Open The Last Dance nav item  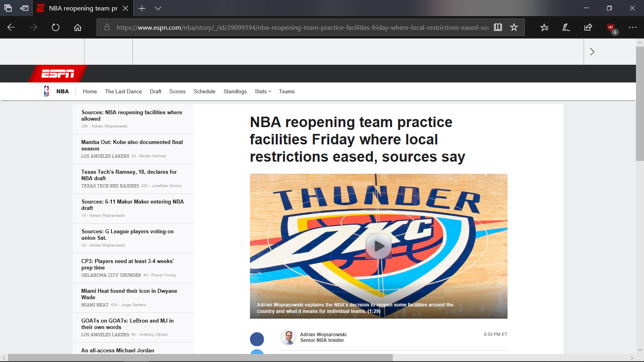pyautogui.click(x=124, y=92)
